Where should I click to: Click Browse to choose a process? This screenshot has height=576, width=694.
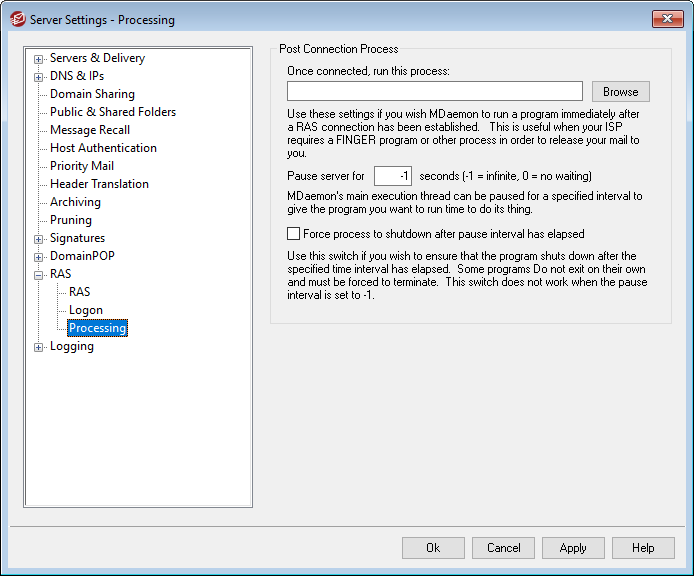[x=620, y=92]
